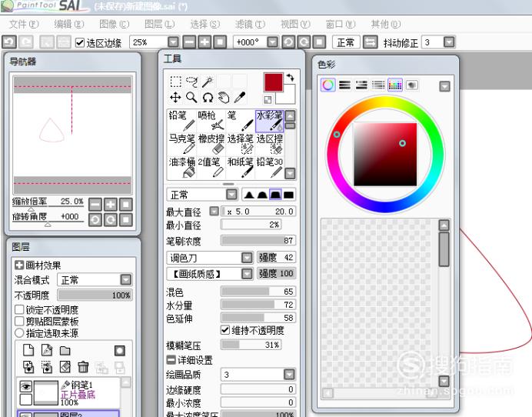Select the move tool icon
This screenshot has height=417, width=532.
point(175,98)
